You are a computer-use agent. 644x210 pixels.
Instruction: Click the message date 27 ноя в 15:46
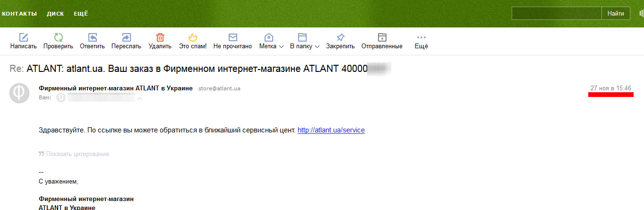[610, 88]
